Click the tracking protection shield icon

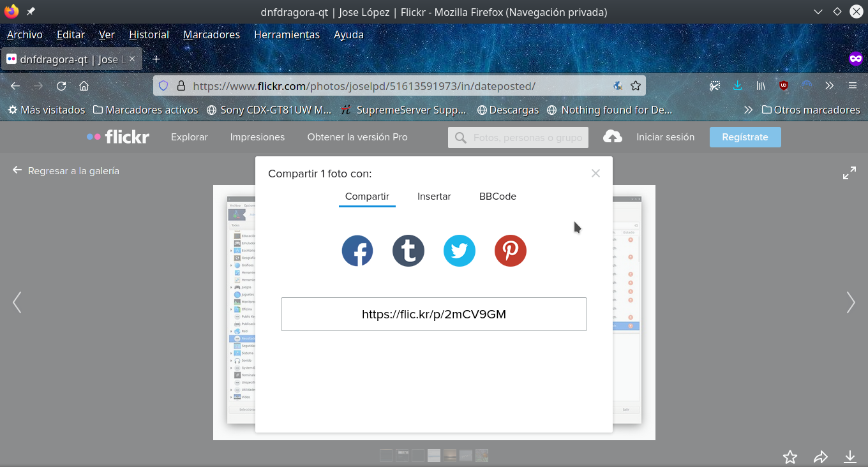pyautogui.click(x=163, y=85)
